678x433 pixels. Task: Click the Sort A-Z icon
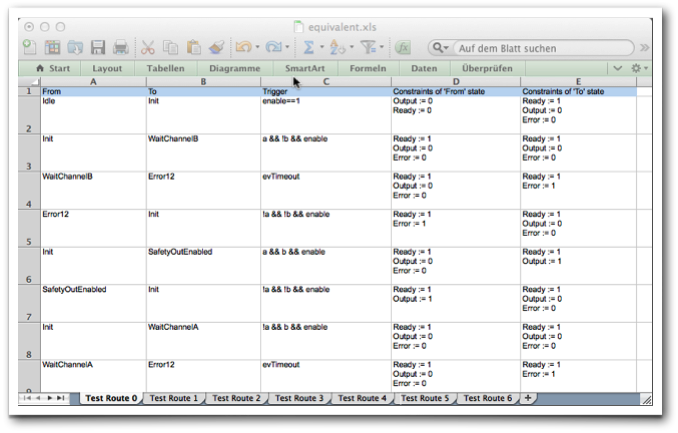click(x=337, y=47)
